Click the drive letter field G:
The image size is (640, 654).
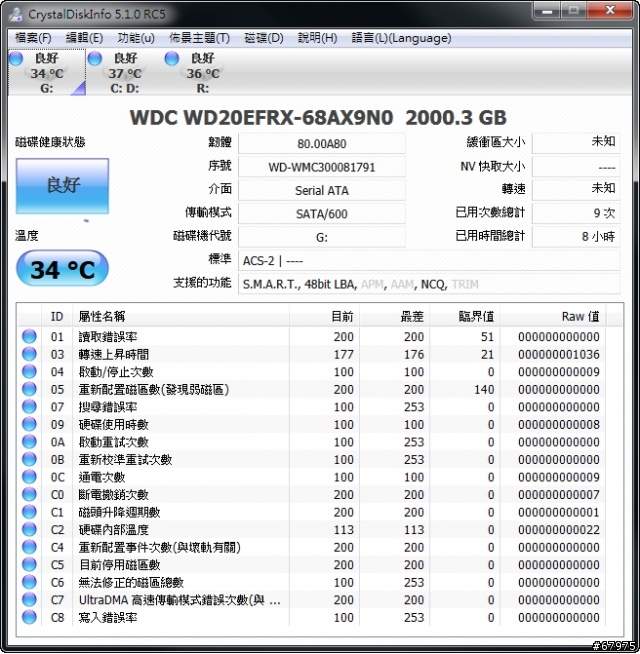(322, 237)
